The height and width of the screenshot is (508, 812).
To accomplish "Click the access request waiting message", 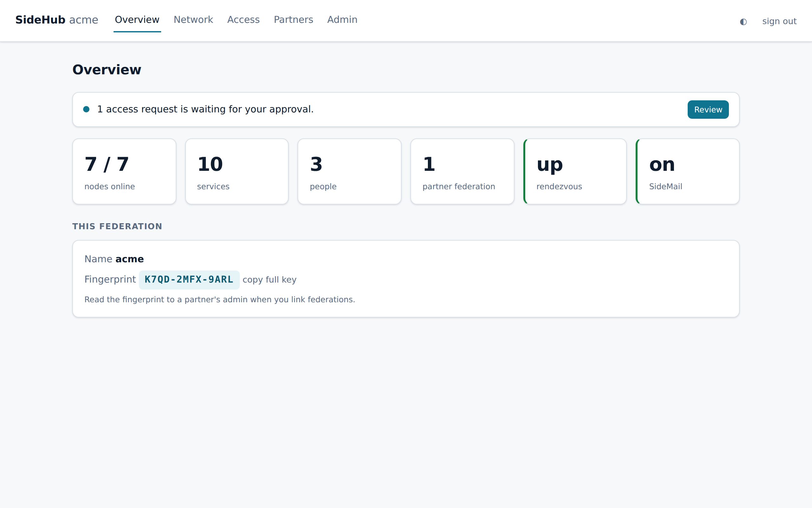I will pyautogui.click(x=205, y=109).
